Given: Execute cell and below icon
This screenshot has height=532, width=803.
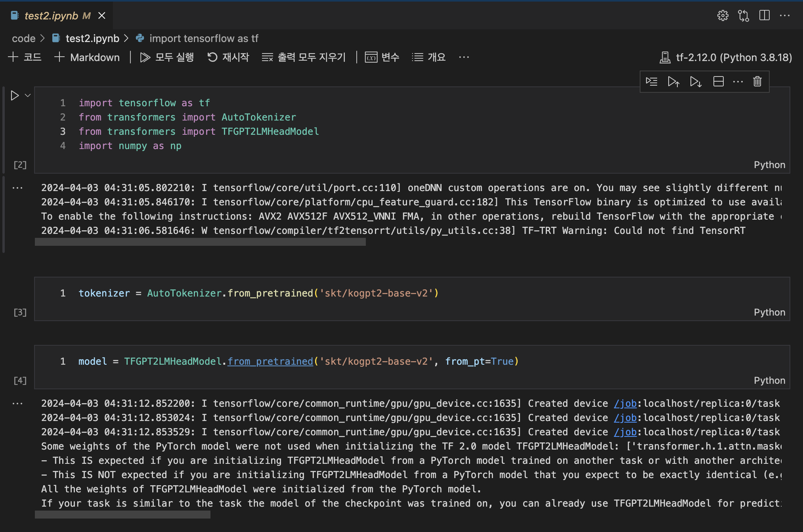Looking at the screenshot, I should [696, 82].
